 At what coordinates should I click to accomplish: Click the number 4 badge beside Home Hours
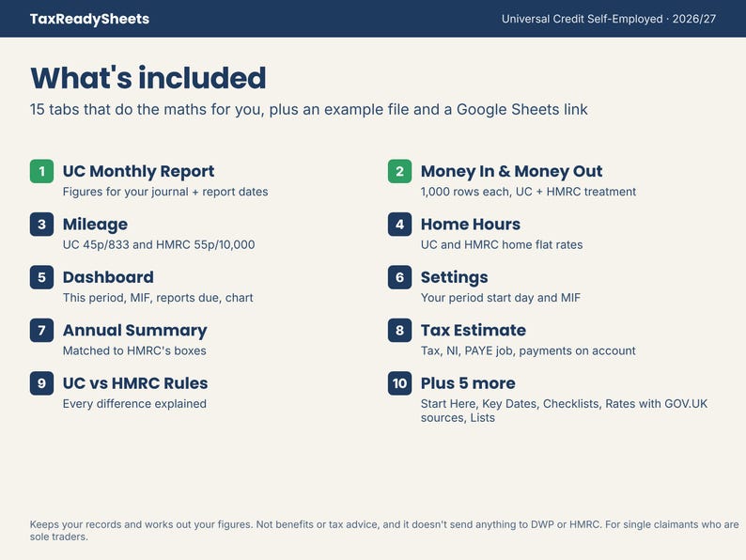pos(399,225)
